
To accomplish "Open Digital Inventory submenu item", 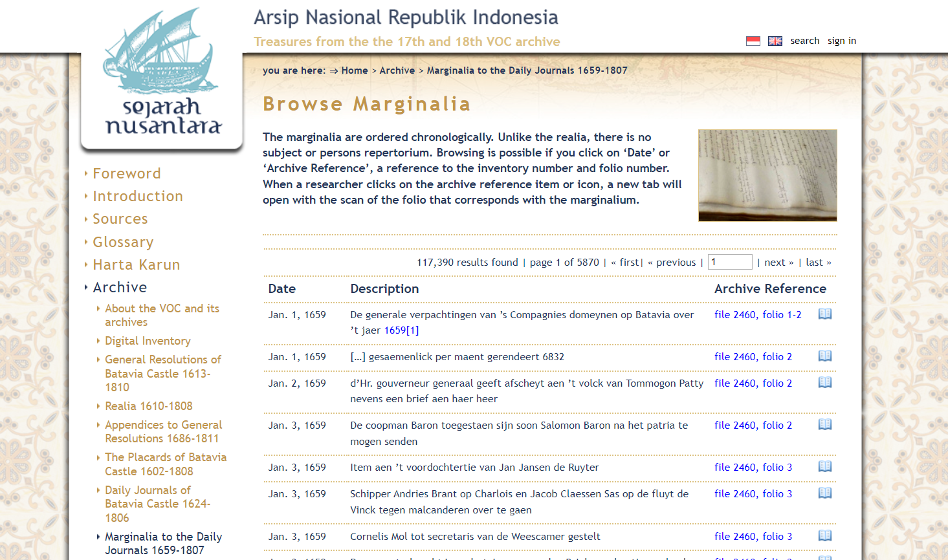I will 148,341.
